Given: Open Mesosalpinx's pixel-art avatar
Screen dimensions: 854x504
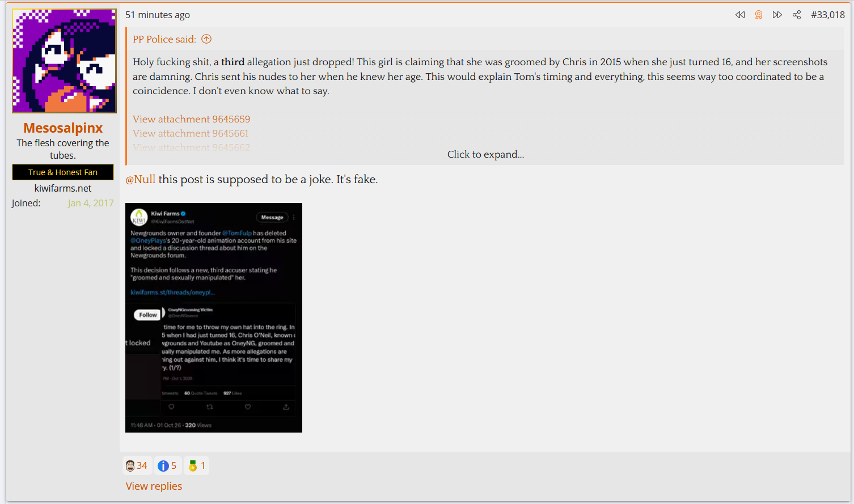Looking at the screenshot, I should pyautogui.click(x=65, y=61).
